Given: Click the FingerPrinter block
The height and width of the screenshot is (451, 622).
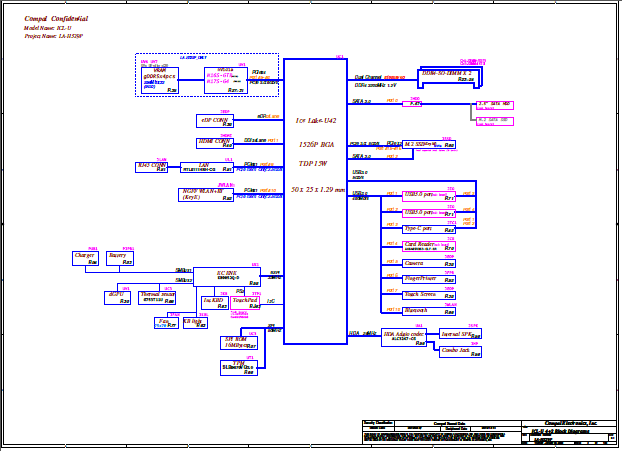Looking at the screenshot, I should (428, 279).
